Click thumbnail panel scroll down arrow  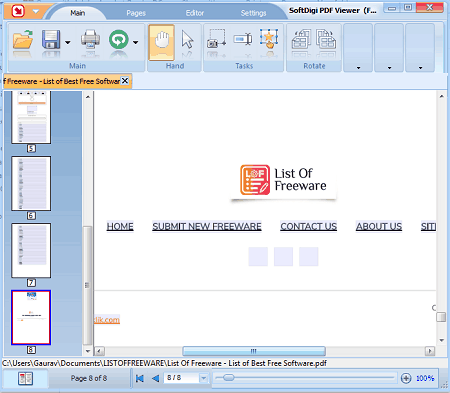pos(88,351)
